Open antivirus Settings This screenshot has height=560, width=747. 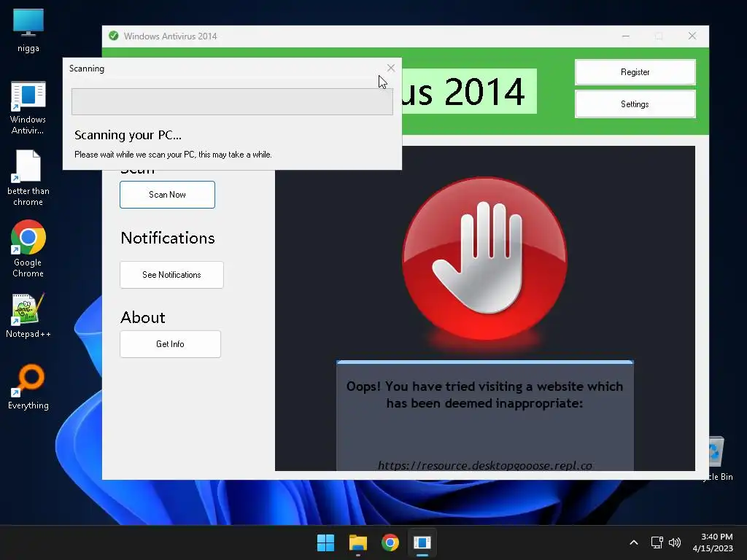point(635,104)
